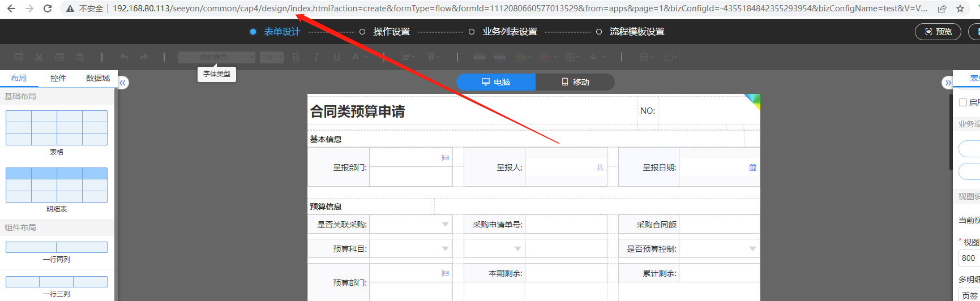980x301 pixels.
Task: Click the Bold formatting icon
Action: (x=296, y=57)
